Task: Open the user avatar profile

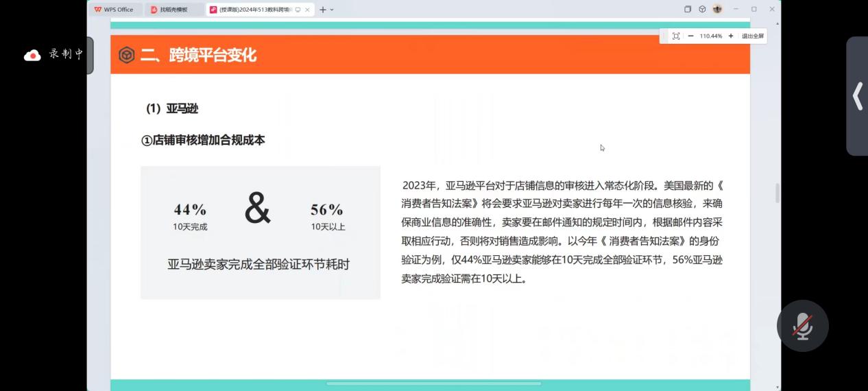Action: pyautogui.click(x=717, y=9)
